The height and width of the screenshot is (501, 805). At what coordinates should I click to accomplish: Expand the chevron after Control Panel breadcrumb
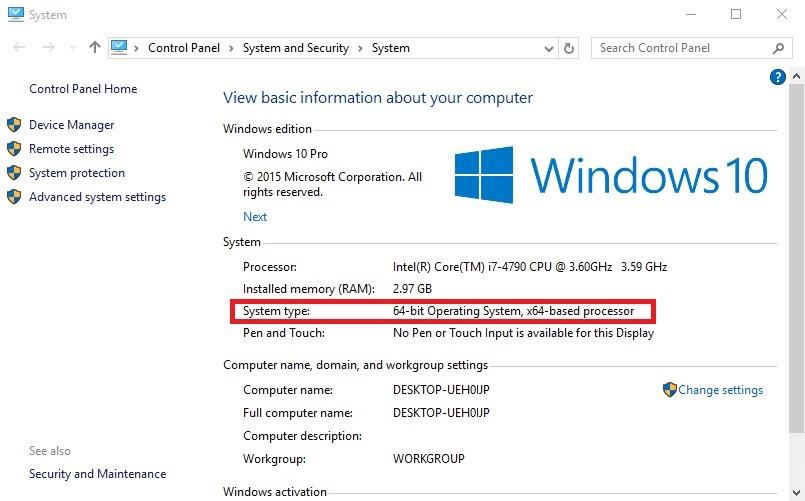pos(231,48)
